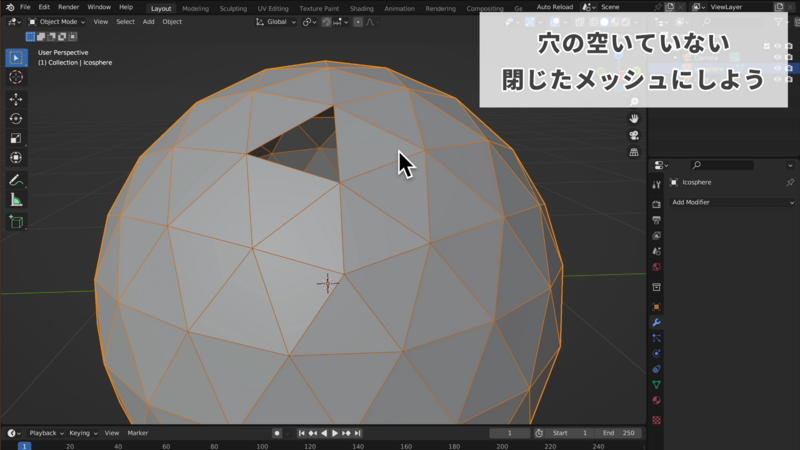Set selection mode to New selection

pyautogui.click(x=30, y=37)
